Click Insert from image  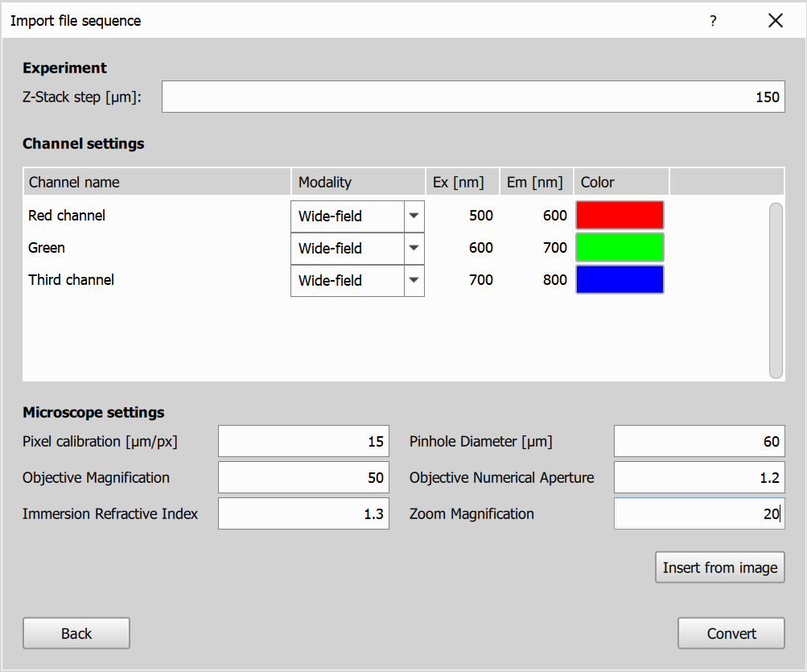(719, 567)
